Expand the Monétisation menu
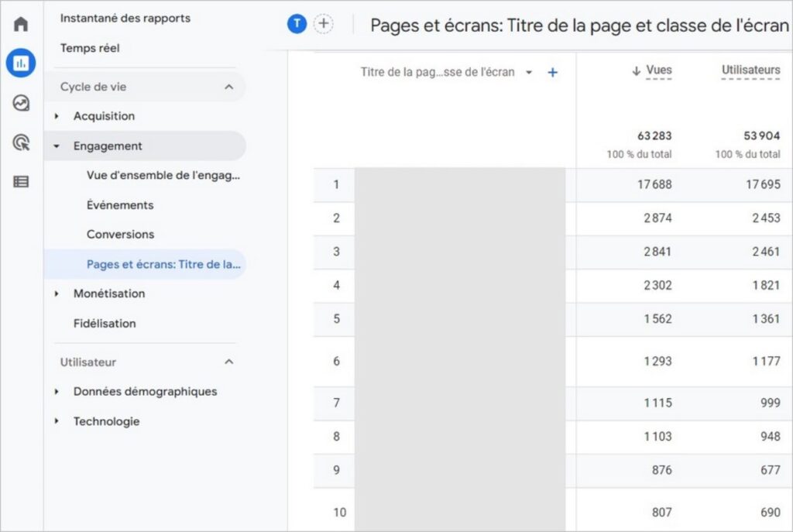This screenshot has height=532, width=793. point(108,293)
